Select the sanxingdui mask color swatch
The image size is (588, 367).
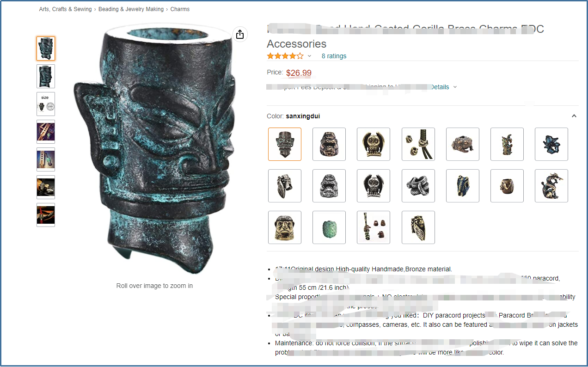tap(285, 144)
